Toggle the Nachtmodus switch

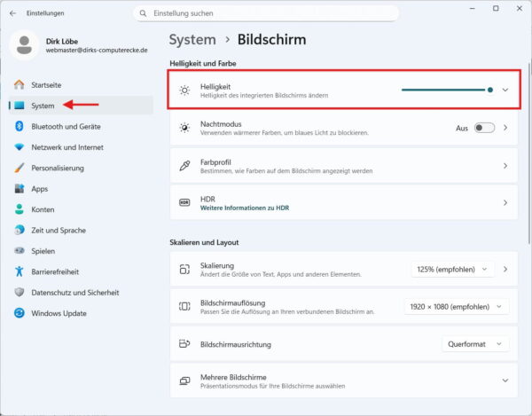484,128
